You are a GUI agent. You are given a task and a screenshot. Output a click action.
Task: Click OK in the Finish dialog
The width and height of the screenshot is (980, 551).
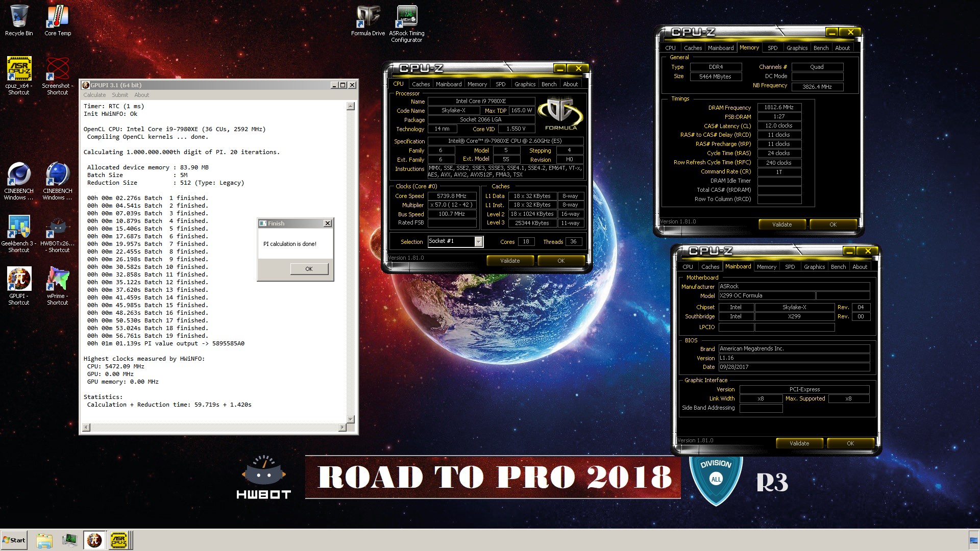coord(309,269)
